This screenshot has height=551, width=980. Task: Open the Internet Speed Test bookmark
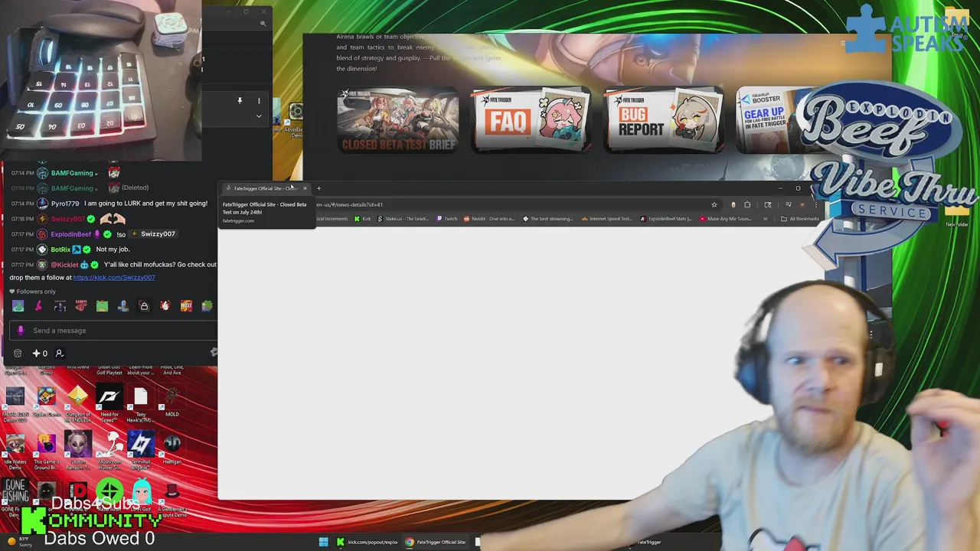coord(606,219)
